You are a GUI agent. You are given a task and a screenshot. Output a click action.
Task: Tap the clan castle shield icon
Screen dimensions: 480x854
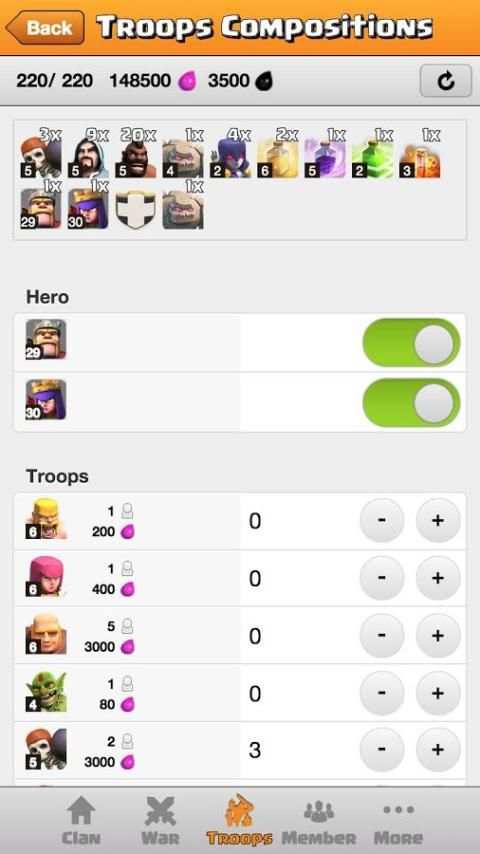pyautogui.click(x=136, y=209)
